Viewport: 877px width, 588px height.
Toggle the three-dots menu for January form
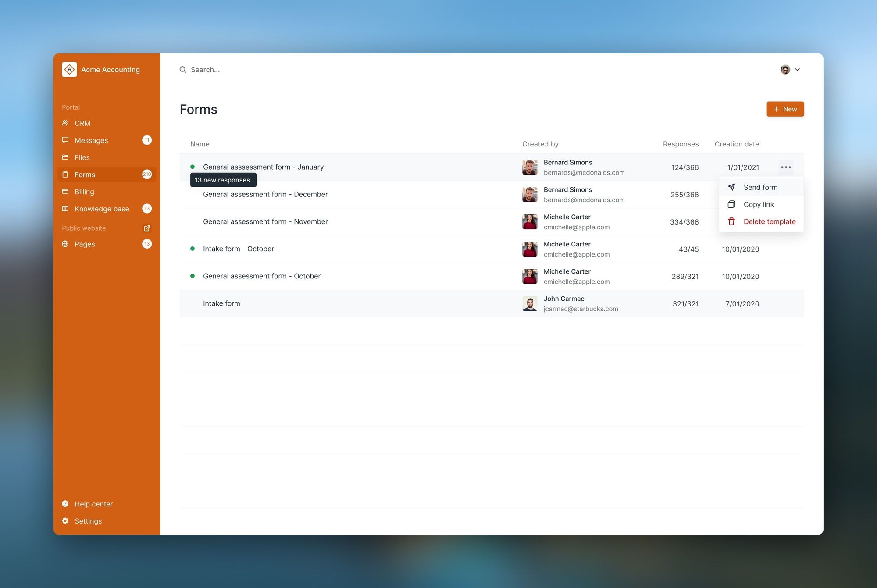786,167
